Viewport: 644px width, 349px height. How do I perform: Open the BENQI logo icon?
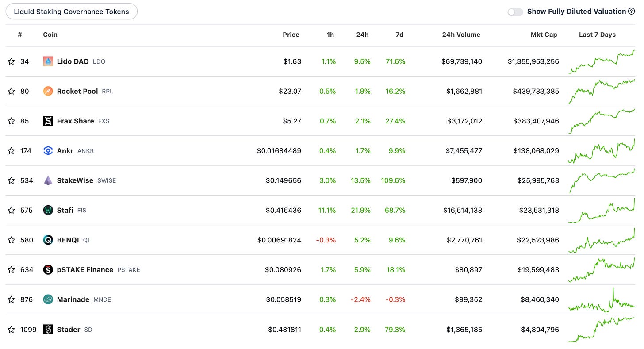coord(48,240)
